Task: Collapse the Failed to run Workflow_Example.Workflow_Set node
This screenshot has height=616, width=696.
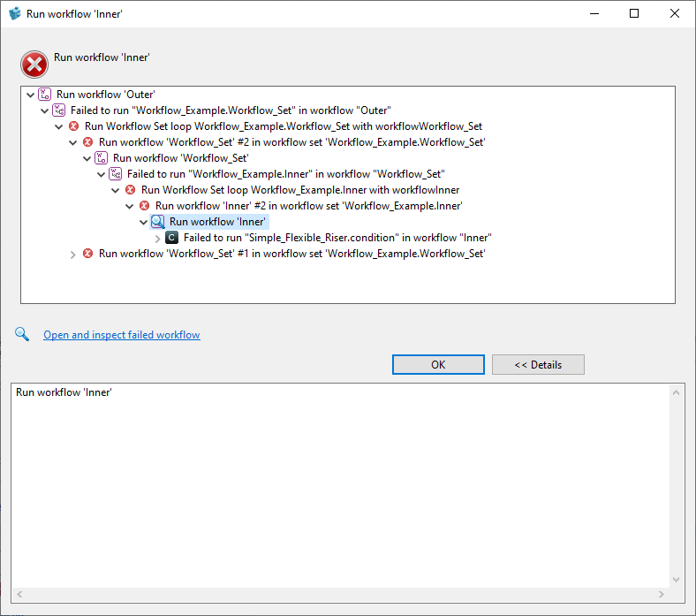Action: coord(44,110)
